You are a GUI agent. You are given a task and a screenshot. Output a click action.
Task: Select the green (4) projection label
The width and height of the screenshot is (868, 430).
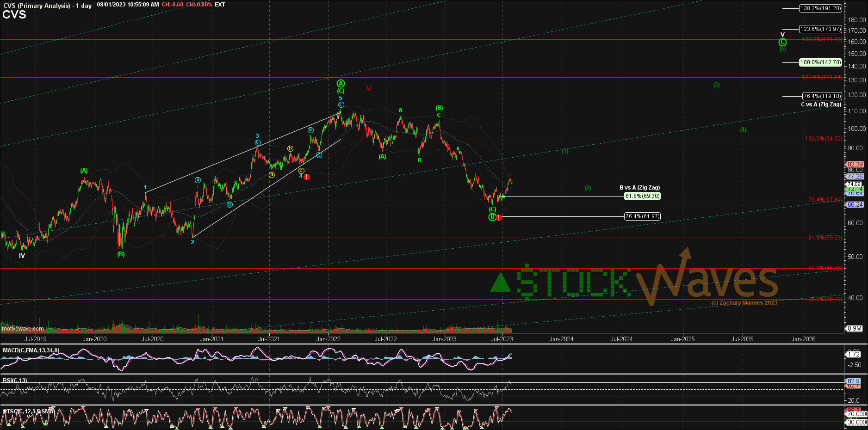743,130
